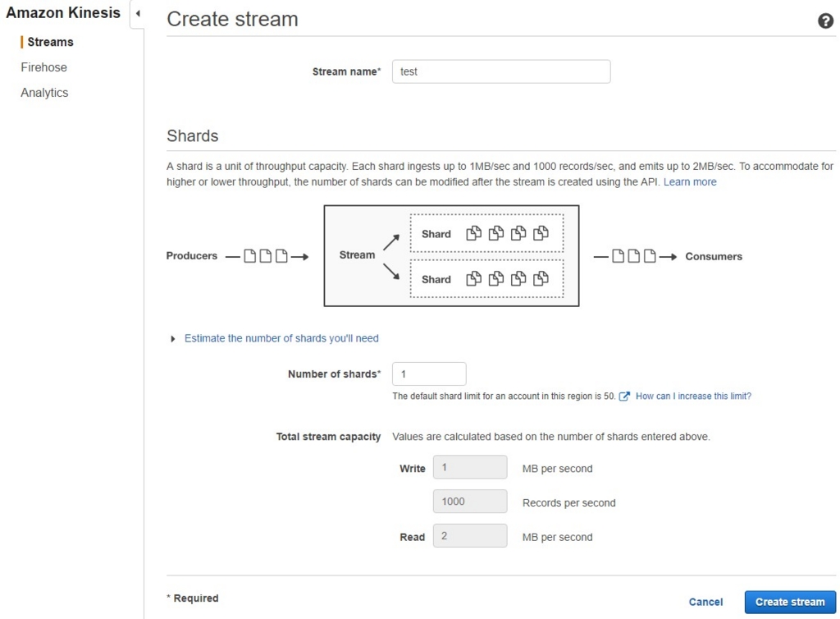The image size is (840, 619).
Task: Click the Stream label in diagram
Action: pyautogui.click(x=357, y=254)
